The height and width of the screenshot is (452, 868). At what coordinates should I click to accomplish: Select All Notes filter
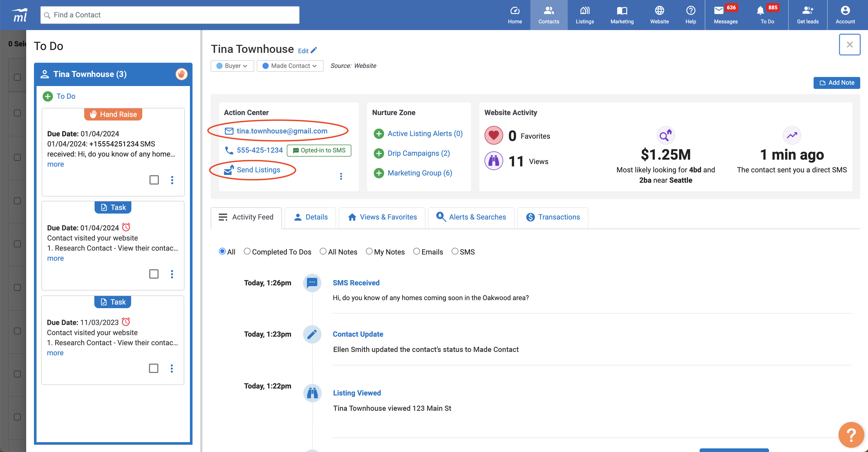click(323, 251)
